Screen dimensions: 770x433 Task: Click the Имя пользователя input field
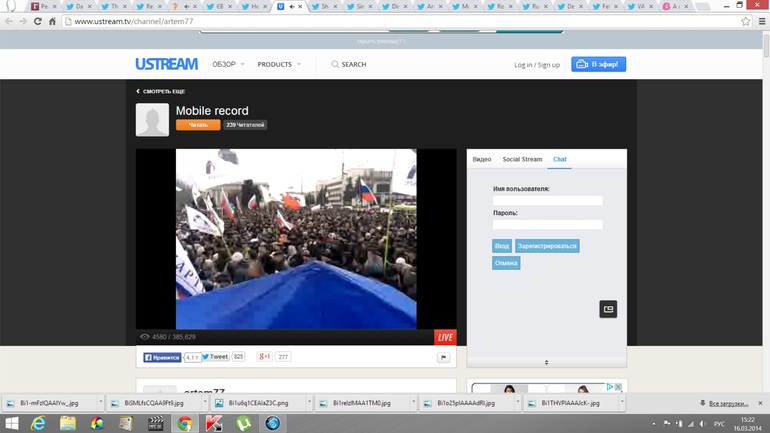547,201
